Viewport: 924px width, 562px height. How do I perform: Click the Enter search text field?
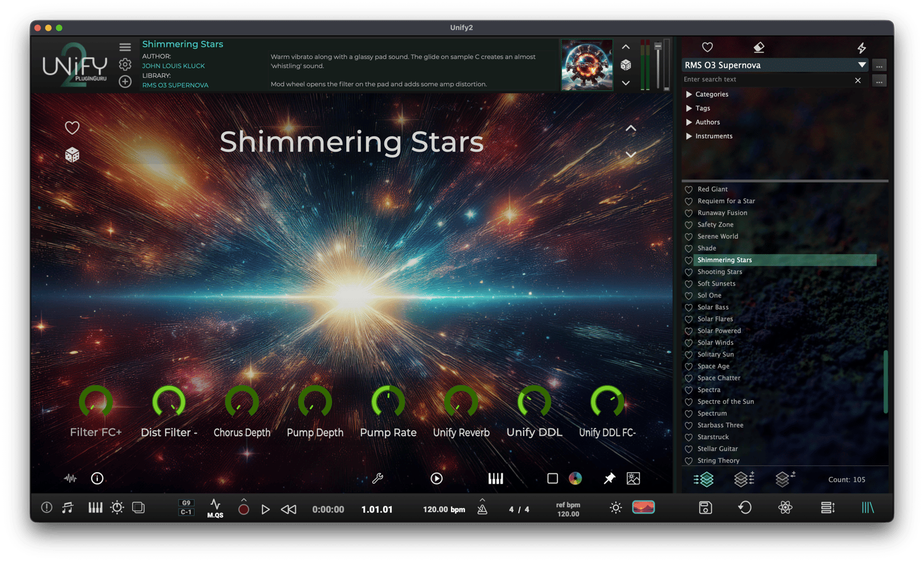(x=767, y=80)
